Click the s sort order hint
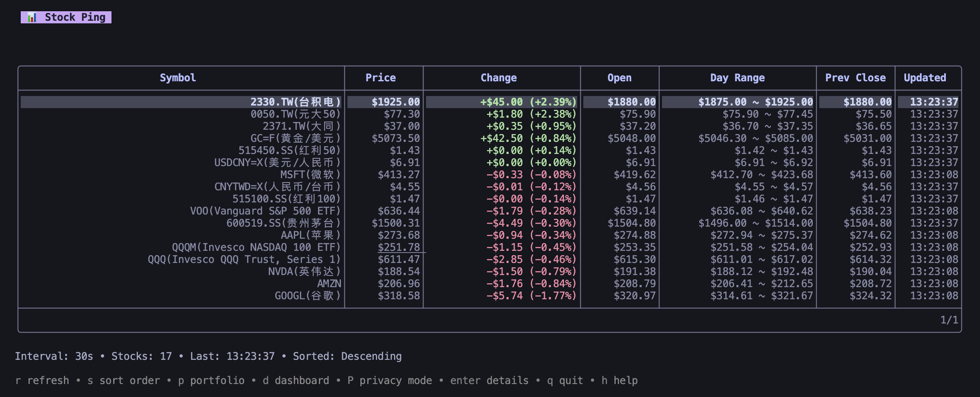 tap(124, 381)
